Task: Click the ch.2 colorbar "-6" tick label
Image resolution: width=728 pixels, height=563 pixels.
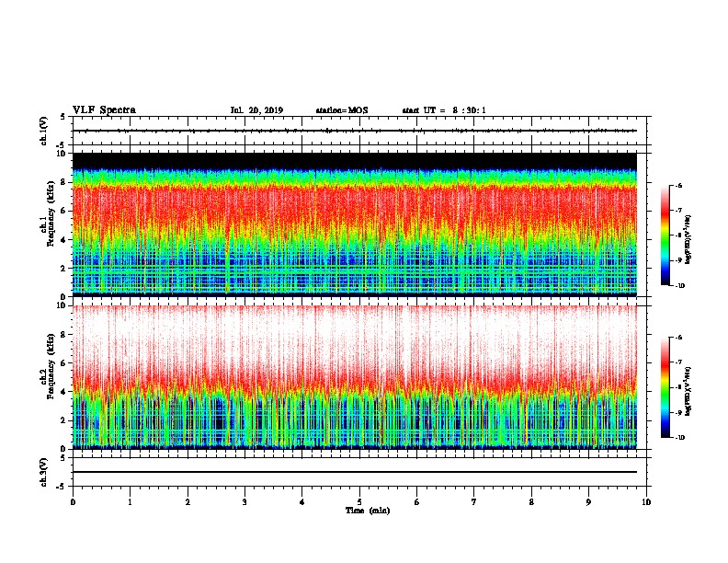Action: [678, 338]
